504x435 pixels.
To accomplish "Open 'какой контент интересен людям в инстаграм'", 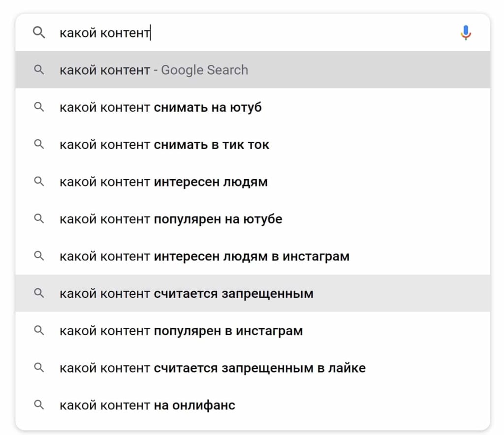I will click(204, 256).
